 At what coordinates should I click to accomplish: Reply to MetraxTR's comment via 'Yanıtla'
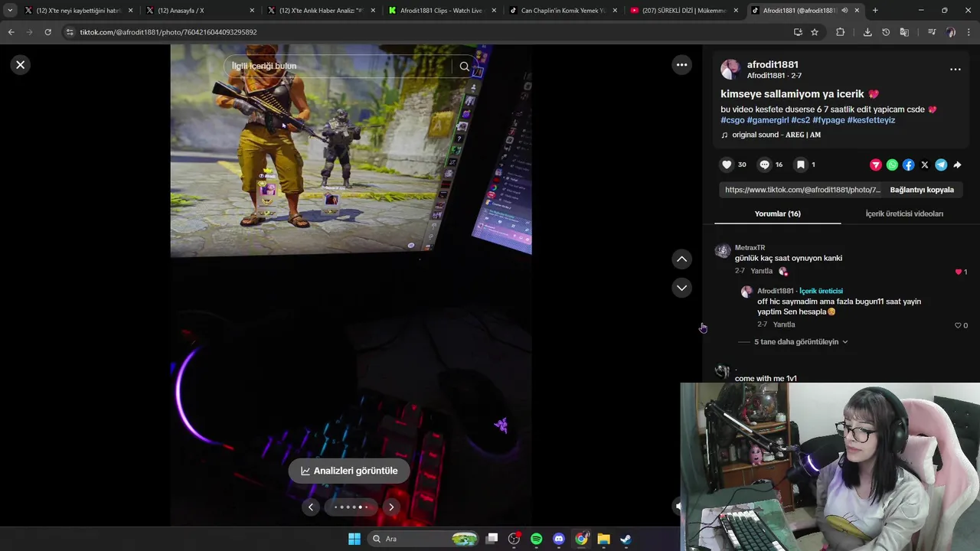coord(761,271)
